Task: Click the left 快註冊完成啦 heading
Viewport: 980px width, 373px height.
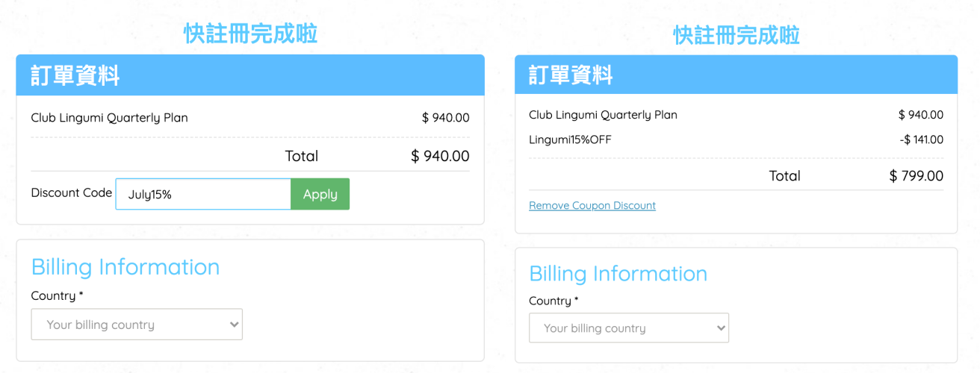Action: (x=250, y=34)
